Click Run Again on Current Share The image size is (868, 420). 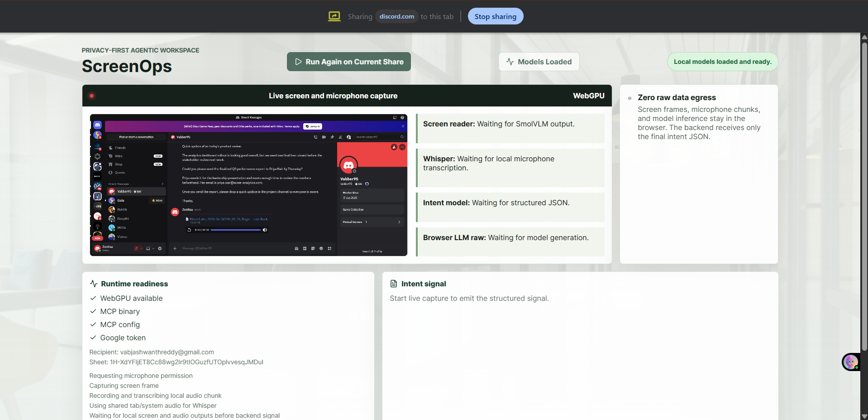tap(348, 62)
